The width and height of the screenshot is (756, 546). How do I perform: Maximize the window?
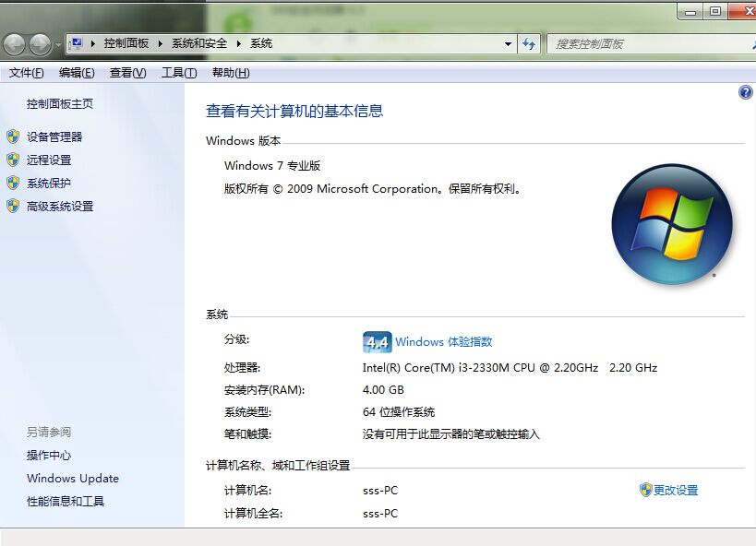(x=715, y=11)
